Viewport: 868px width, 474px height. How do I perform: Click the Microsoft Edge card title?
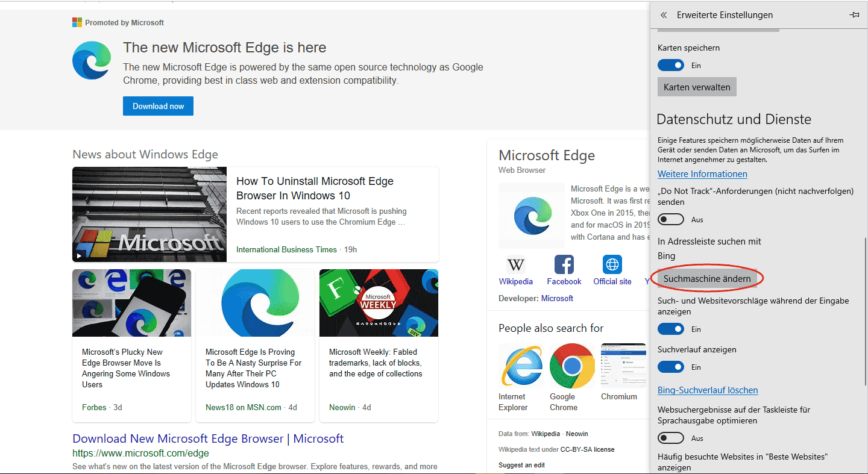pyautogui.click(x=547, y=155)
